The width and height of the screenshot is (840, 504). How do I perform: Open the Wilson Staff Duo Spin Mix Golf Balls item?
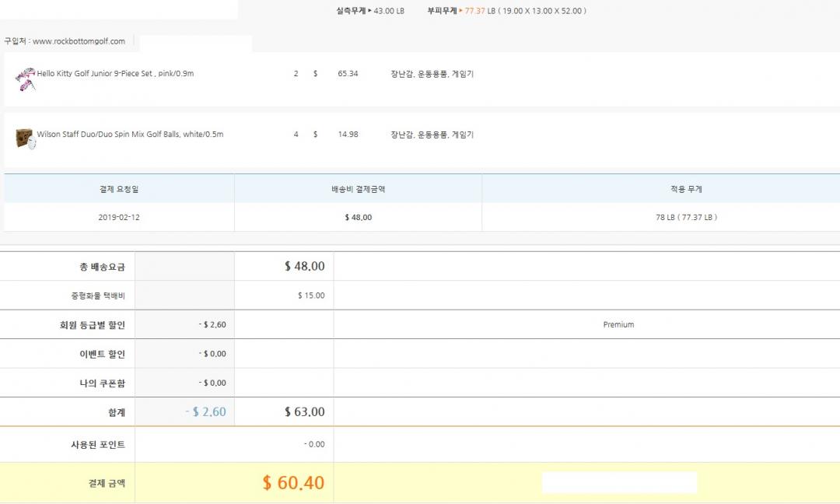click(x=130, y=135)
